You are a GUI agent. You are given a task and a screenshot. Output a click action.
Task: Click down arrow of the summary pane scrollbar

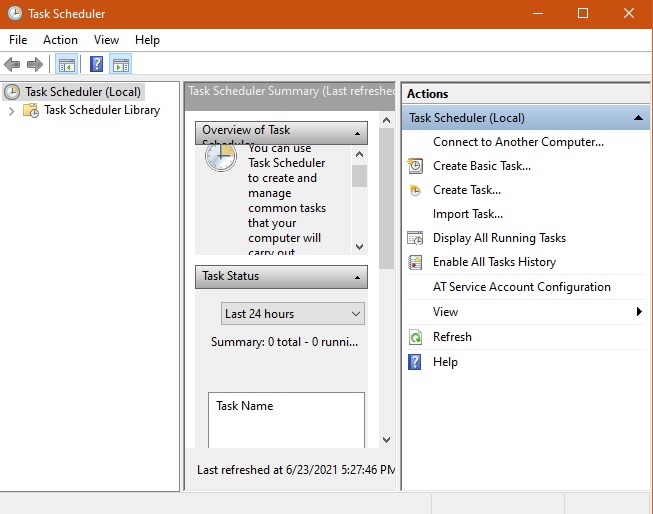click(386, 439)
